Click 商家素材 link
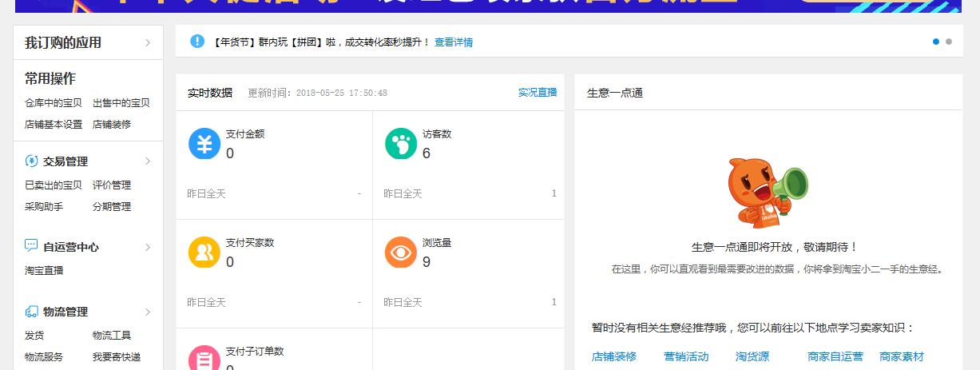 point(902,357)
